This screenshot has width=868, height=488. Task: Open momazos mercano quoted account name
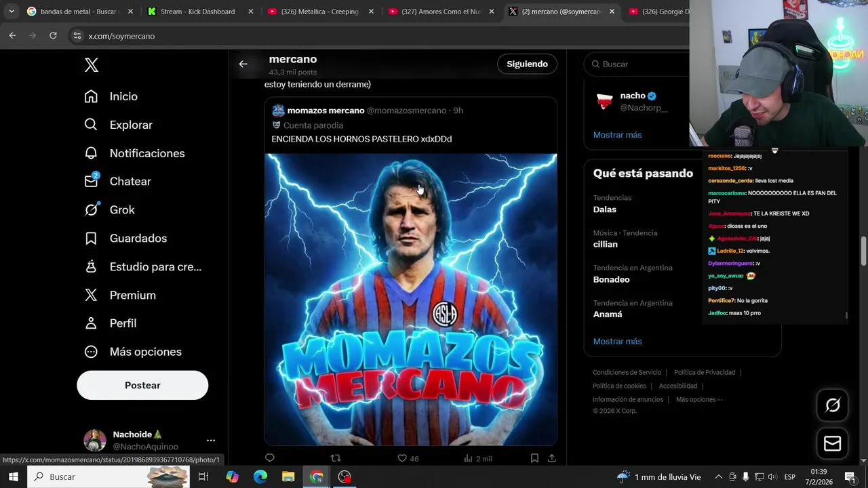(325, 110)
